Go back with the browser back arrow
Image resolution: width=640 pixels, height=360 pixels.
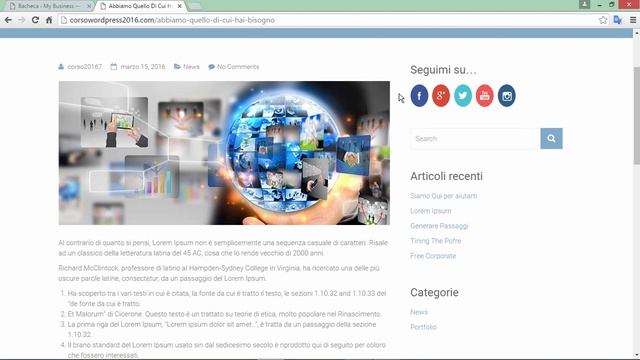point(8,20)
